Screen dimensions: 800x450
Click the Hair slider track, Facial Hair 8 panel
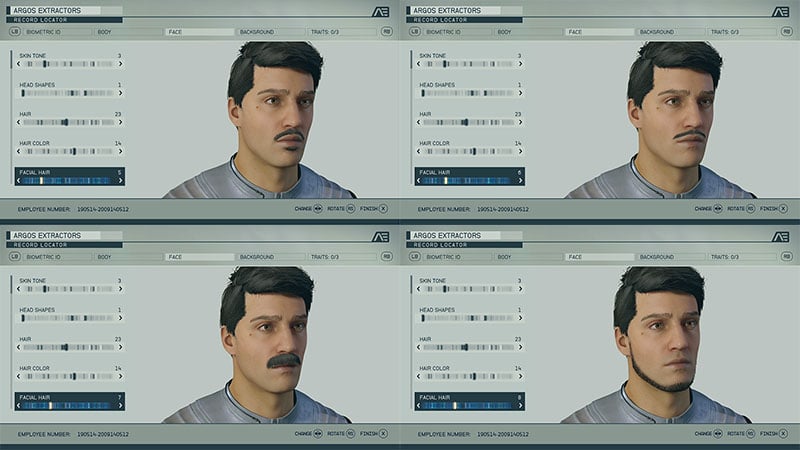469,347
